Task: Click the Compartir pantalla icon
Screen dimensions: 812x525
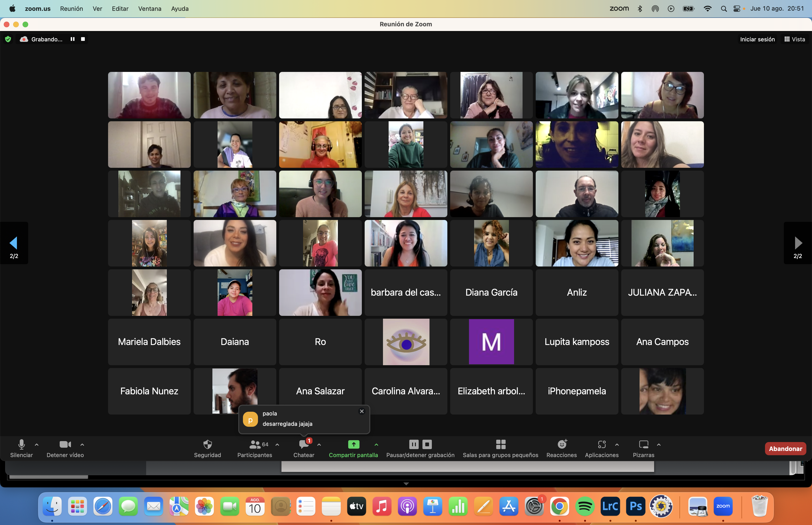Action: point(353,444)
